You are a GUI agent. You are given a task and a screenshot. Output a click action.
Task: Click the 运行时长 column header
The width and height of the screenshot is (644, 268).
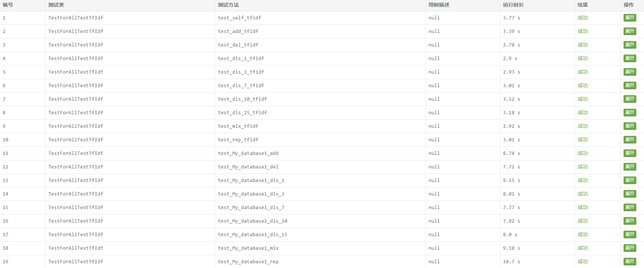(513, 5)
